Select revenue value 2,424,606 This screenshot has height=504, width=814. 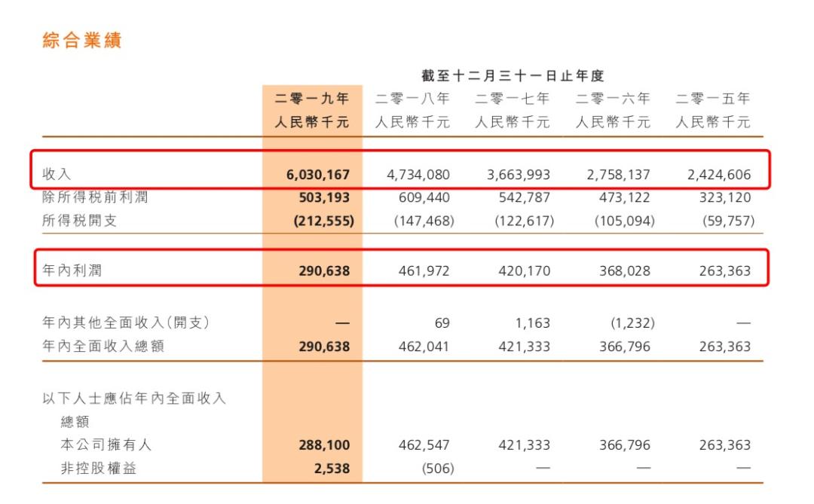[x=719, y=175]
